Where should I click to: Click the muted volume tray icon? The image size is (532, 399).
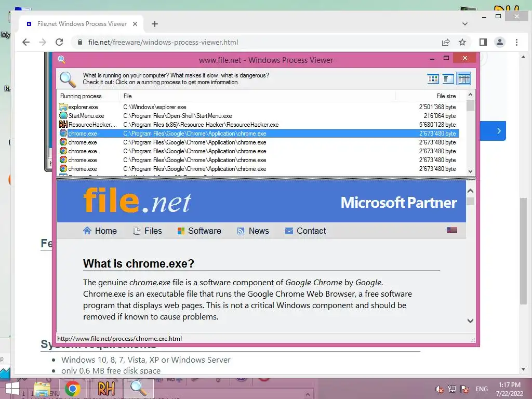click(439, 389)
